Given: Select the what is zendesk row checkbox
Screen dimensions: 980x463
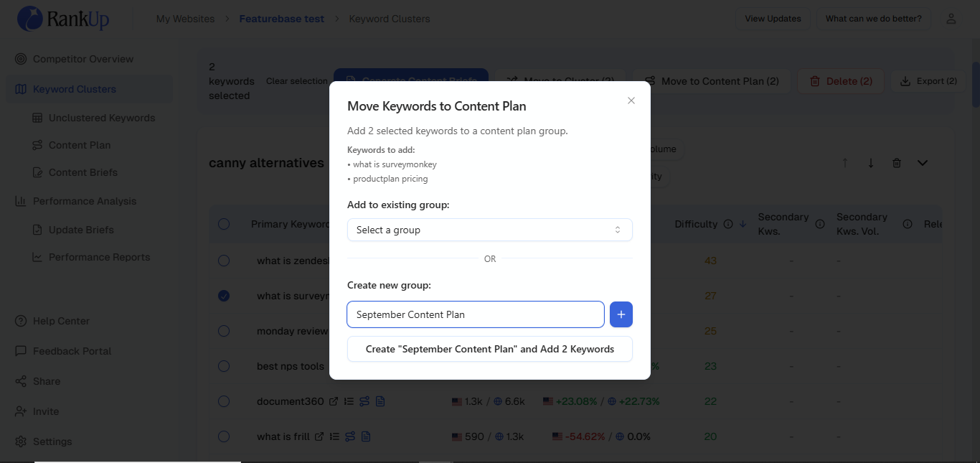Looking at the screenshot, I should [224, 261].
